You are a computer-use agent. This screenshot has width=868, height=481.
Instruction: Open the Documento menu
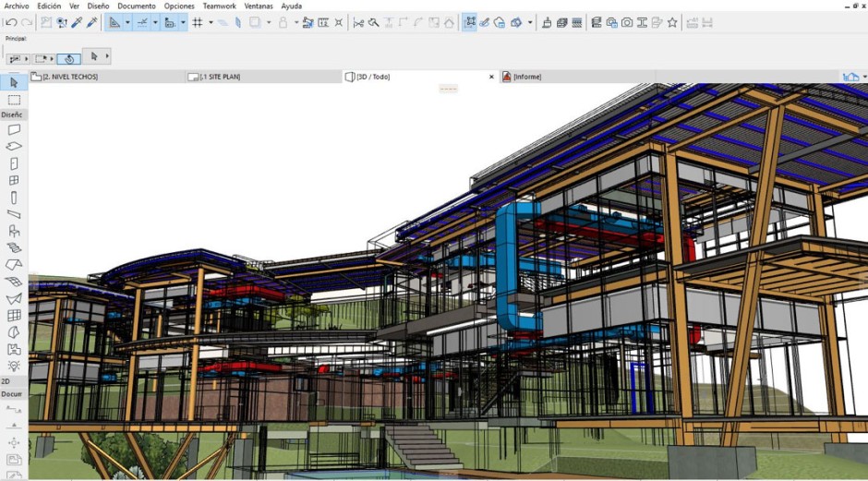(x=136, y=6)
